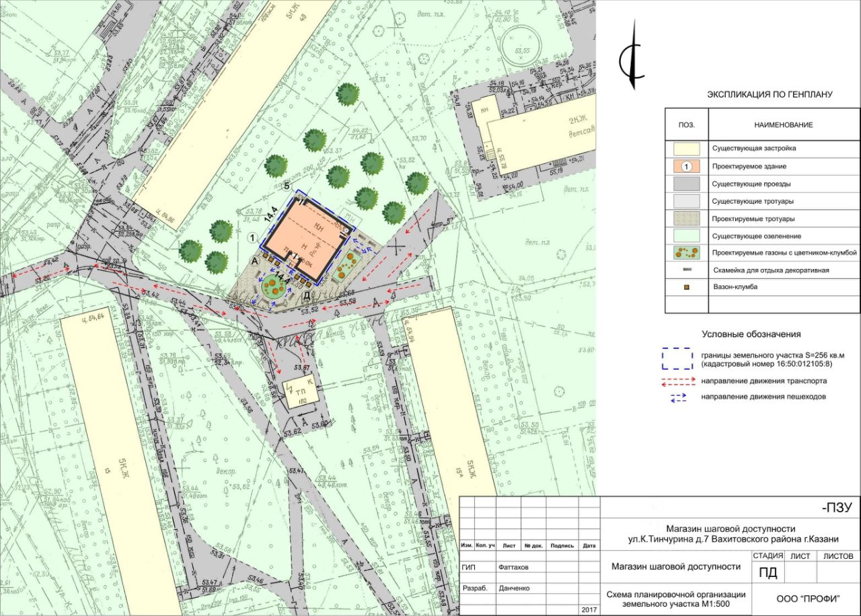Click the 'Изм.' column header

[x=467, y=546]
